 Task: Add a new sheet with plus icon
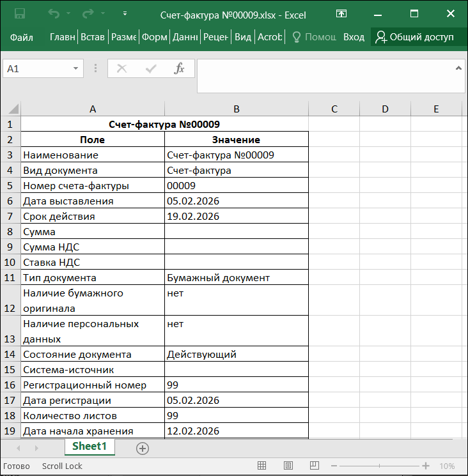click(143, 449)
